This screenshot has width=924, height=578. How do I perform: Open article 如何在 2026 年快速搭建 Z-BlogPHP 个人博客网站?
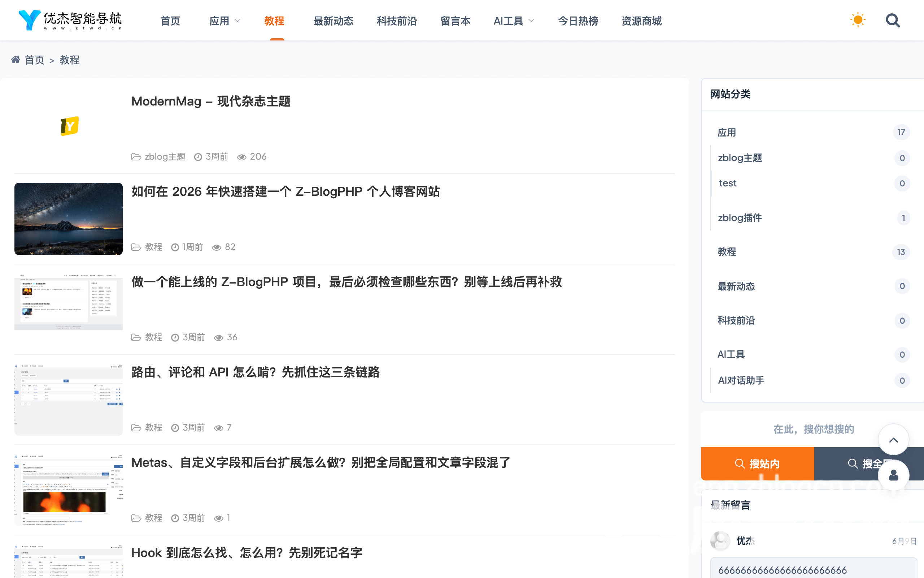point(285,191)
